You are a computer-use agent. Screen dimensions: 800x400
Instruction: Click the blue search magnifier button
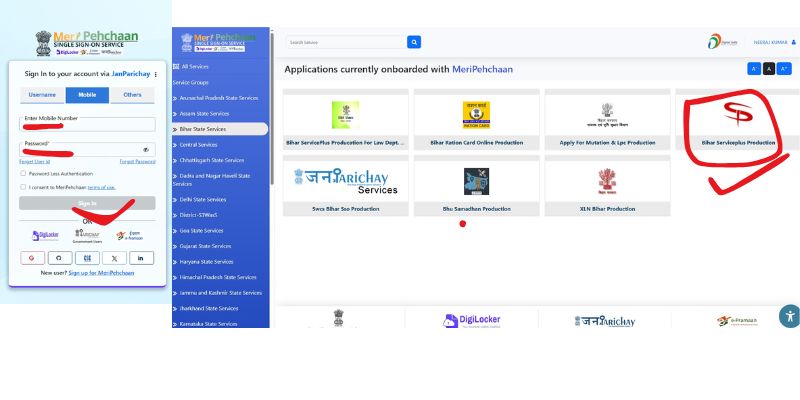coord(414,42)
